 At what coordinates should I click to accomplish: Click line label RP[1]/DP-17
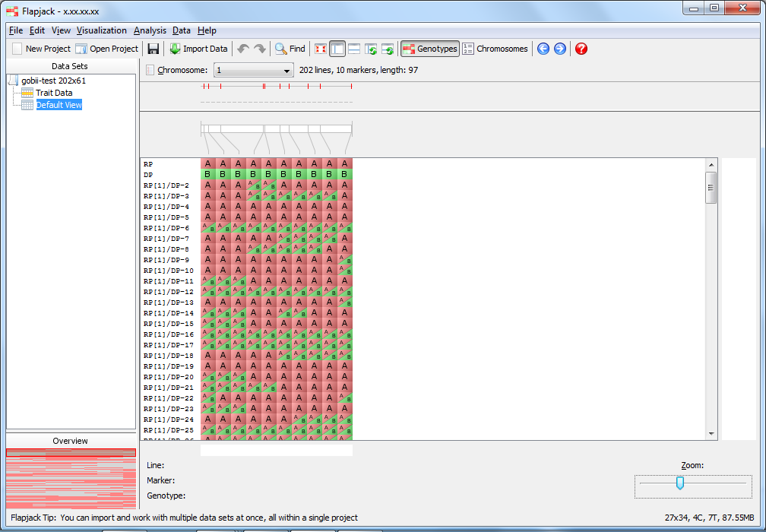(169, 345)
